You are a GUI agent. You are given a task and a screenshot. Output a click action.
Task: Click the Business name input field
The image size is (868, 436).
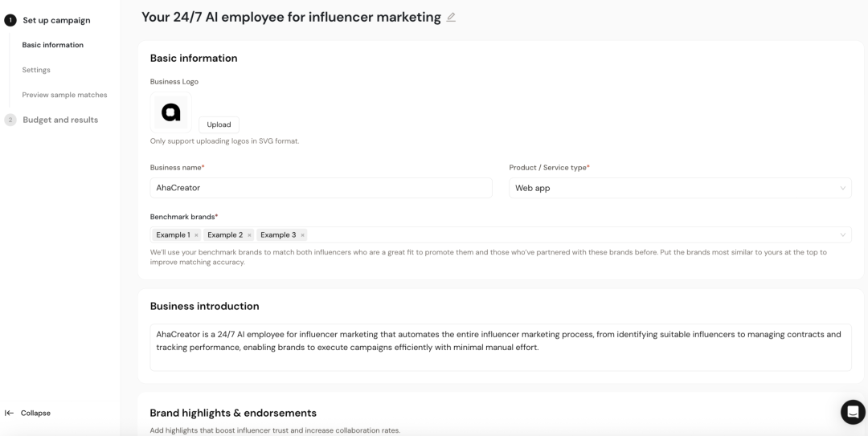[321, 188]
